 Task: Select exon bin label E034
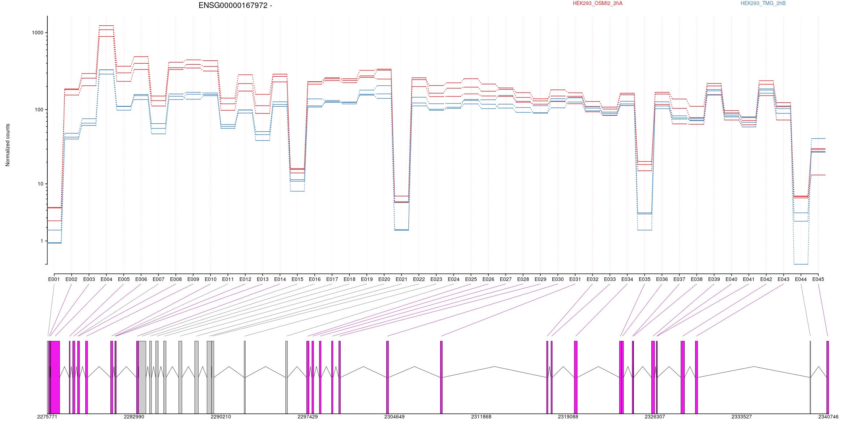[x=627, y=279]
